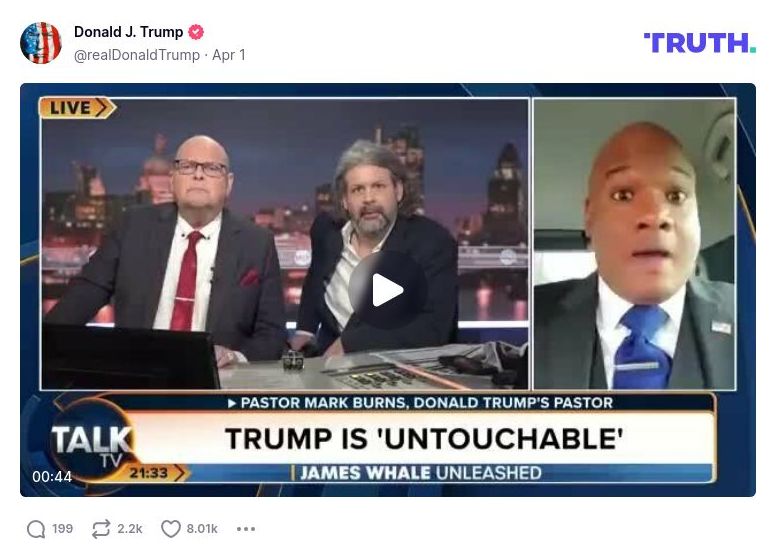Click the 199 replies count
Image resolution: width=777 pixels, height=559 pixels.
(62, 529)
